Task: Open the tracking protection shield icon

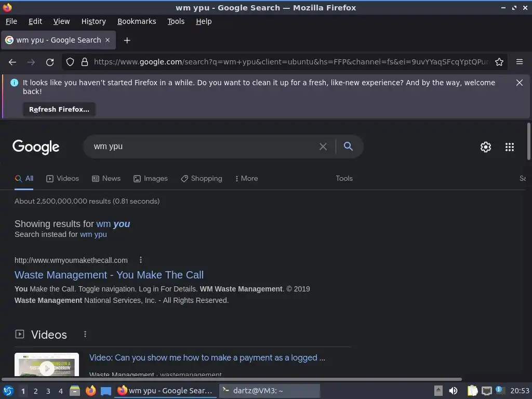Action: pyautogui.click(x=70, y=62)
